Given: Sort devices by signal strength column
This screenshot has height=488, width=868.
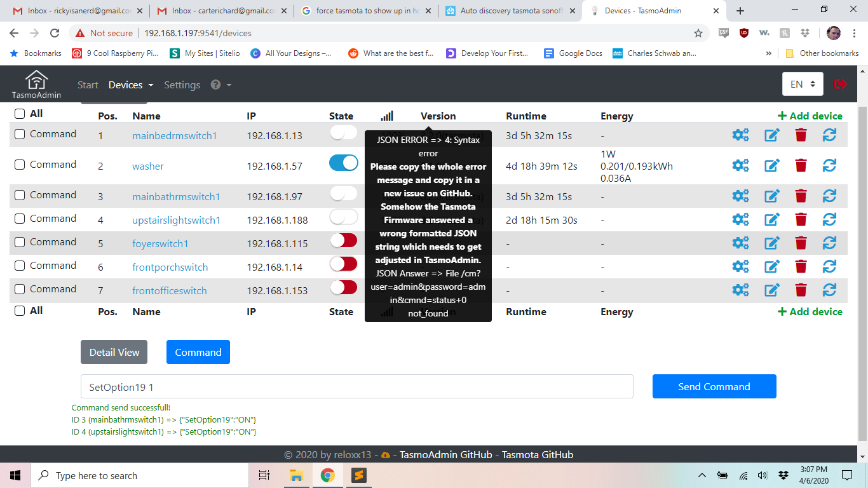Looking at the screenshot, I should pos(387,115).
